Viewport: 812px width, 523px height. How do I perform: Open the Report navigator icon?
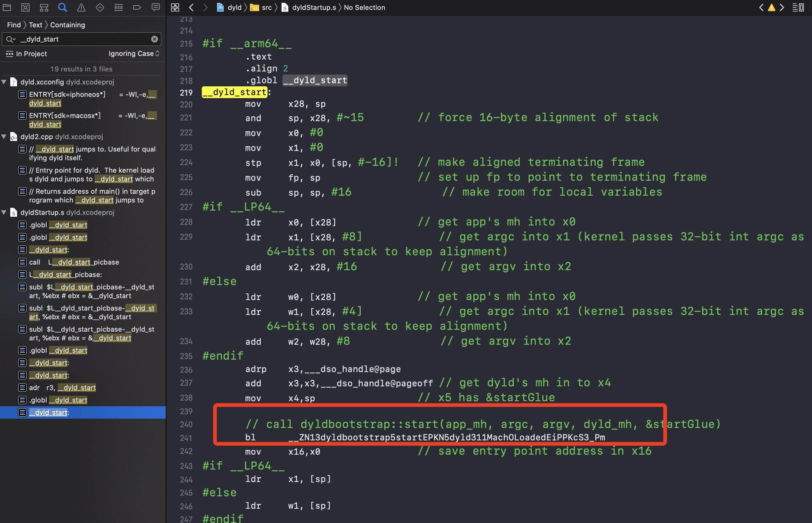156,7
